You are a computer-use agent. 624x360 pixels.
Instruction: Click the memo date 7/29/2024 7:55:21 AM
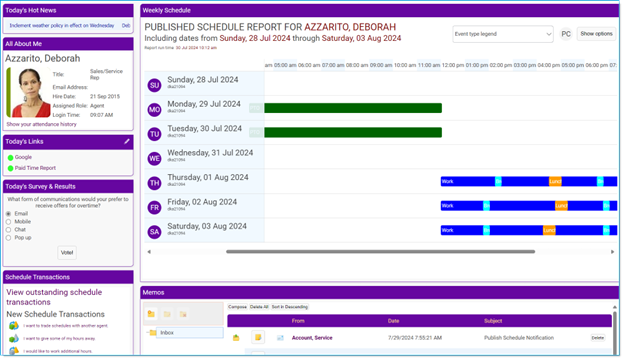click(415, 338)
